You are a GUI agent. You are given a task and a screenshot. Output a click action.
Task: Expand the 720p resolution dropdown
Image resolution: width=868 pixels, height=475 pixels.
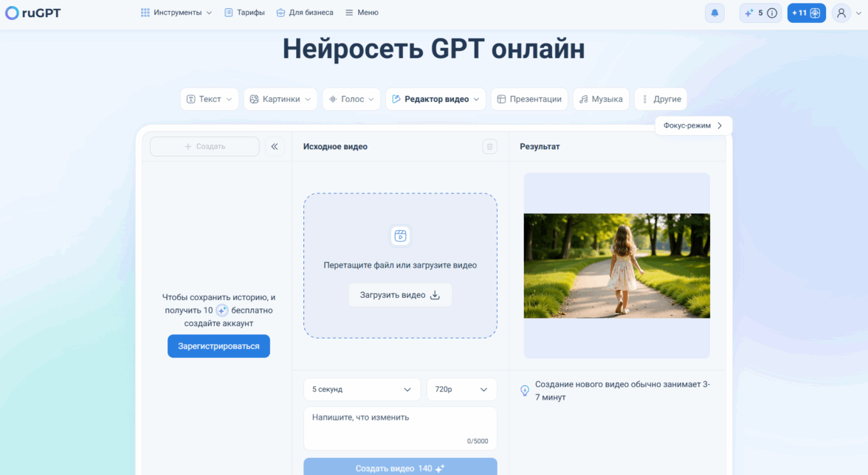point(462,389)
